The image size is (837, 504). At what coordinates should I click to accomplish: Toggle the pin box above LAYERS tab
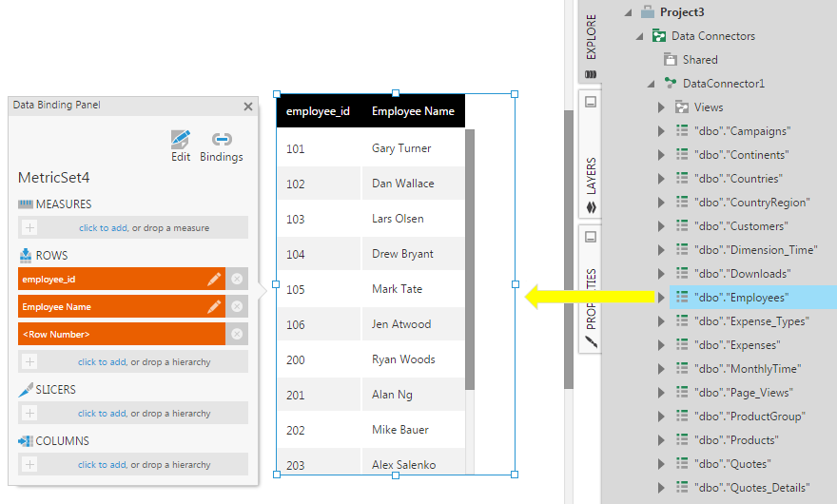[591, 102]
